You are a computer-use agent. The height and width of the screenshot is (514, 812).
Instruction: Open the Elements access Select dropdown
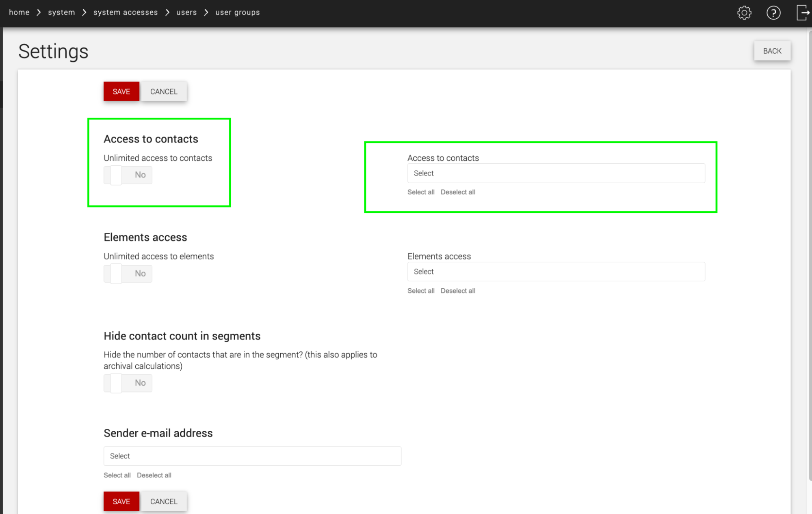click(x=556, y=272)
